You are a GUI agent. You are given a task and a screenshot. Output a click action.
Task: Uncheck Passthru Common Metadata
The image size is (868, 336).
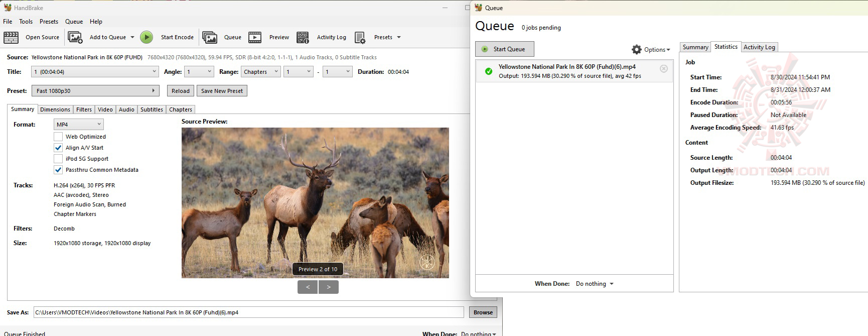tap(58, 170)
